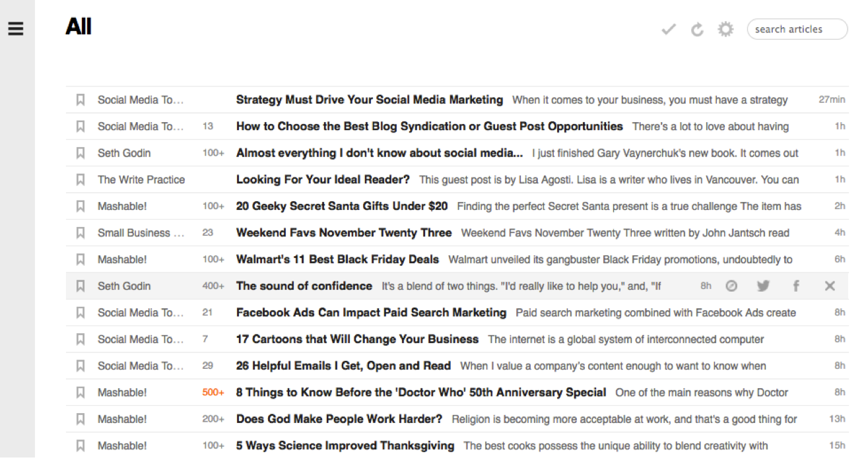This screenshot has width=868, height=458.
Task: Select 'The Write Practice' feed source
Action: (141, 180)
